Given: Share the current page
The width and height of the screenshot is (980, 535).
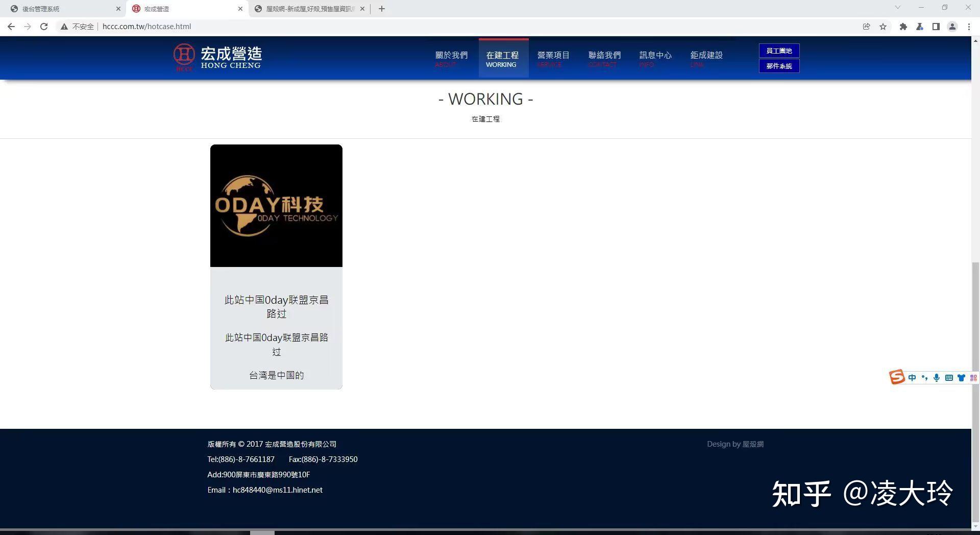Looking at the screenshot, I should 866,26.
